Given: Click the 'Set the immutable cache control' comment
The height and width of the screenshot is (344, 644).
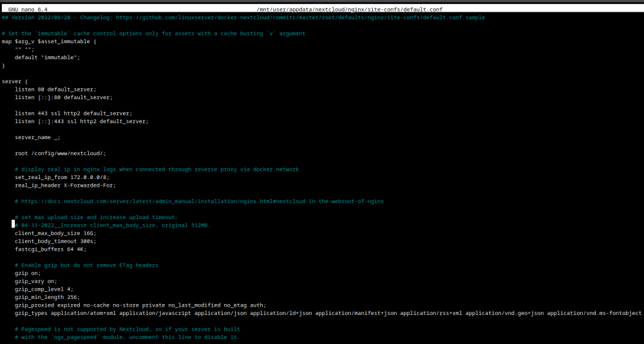Looking at the screenshot, I should [x=154, y=33].
